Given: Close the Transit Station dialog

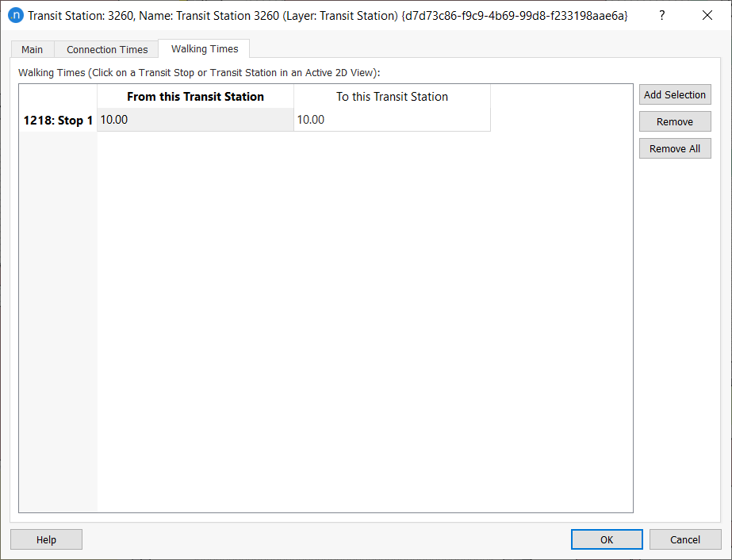Looking at the screenshot, I should tap(707, 15).
